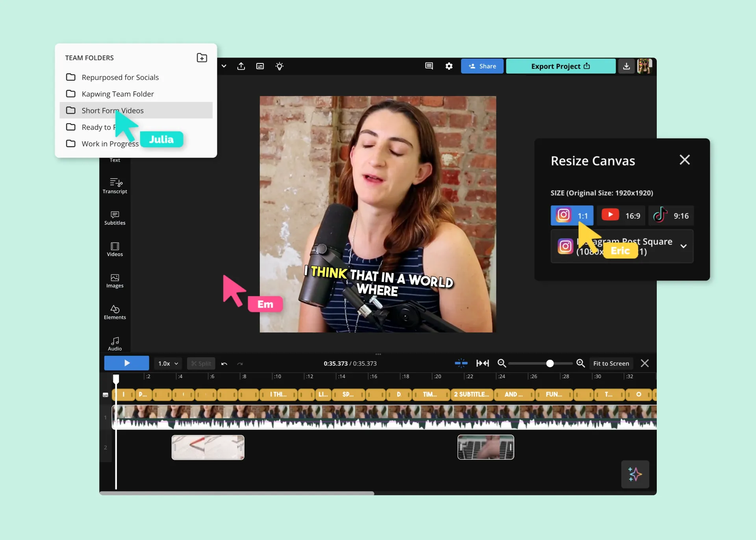This screenshot has height=540, width=756.
Task: Open the Repurposed for Socials folder
Action: pyautogui.click(x=120, y=77)
